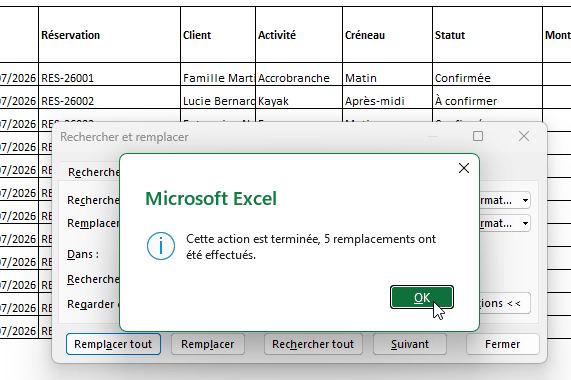This screenshot has width=571, height=380.
Task: Open the format dropdown arrow beside Rechercher field
Action: (525, 200)
